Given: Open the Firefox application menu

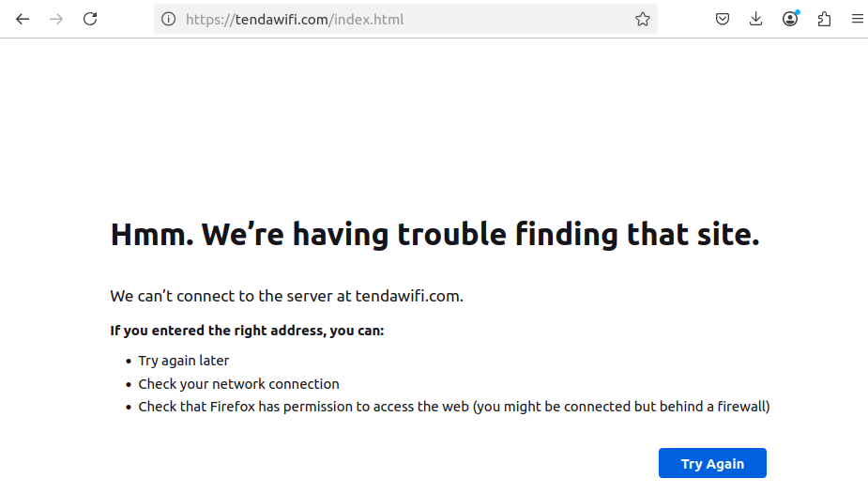Looking at the screenshot, I should pos(857,19).
